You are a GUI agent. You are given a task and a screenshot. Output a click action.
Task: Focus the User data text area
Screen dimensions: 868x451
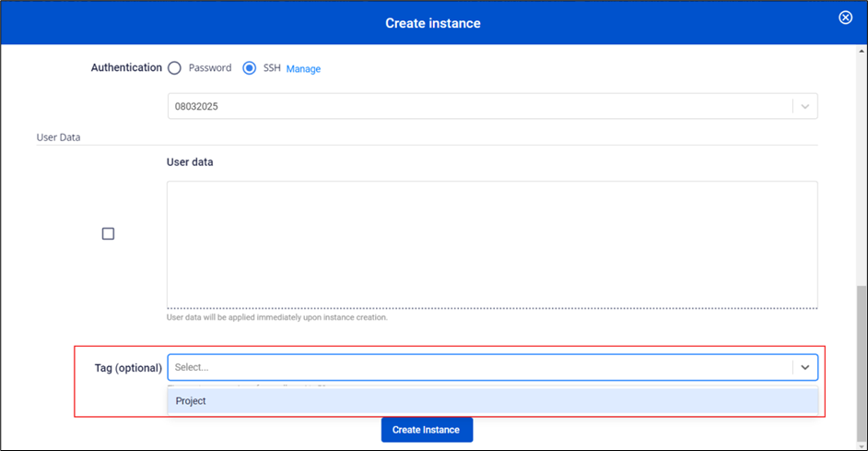click(491, 243)
